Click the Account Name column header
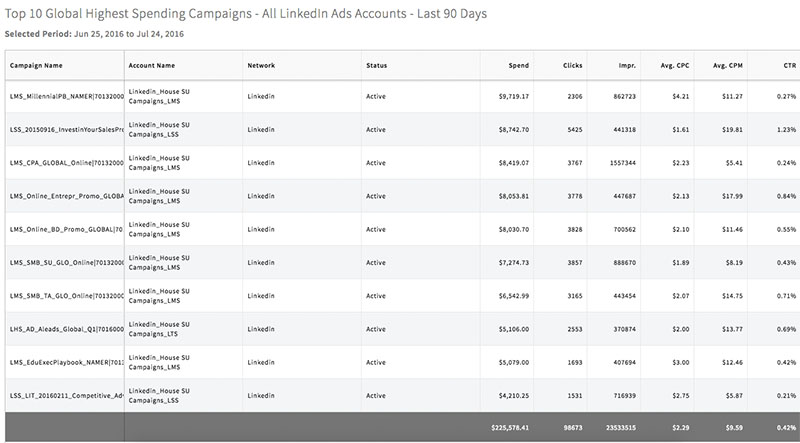Screen dimensions: 800x443 (x=153, y=65)
